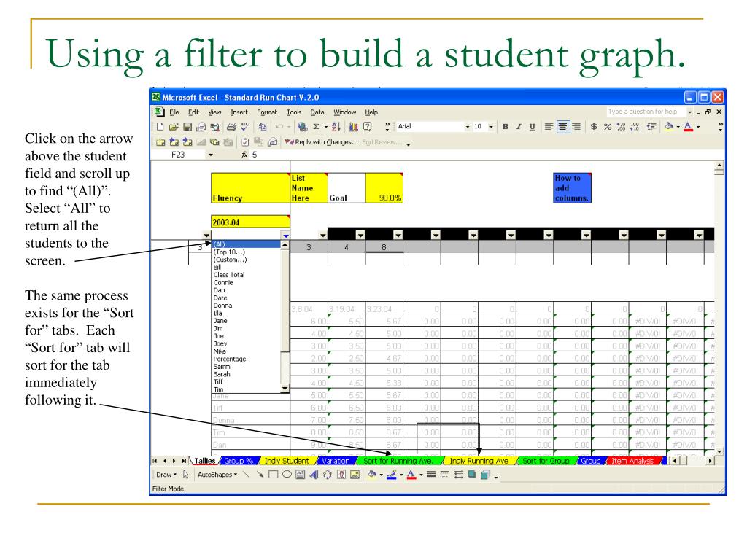
Task: Click the Print icon in the standard toolbar
Action: click(x=231, y=127)
